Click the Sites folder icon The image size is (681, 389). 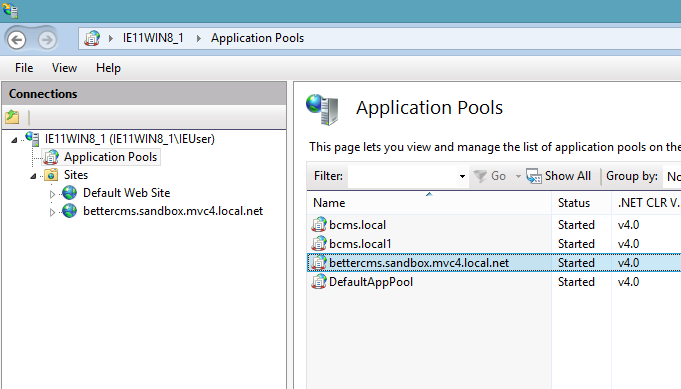(51, 175)
